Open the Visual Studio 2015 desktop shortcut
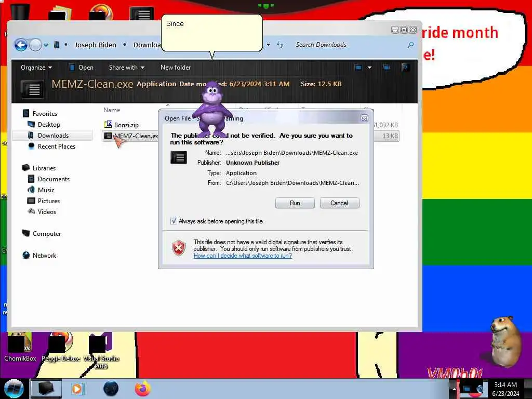Screen dimensions: 532x399 point(101,351)
